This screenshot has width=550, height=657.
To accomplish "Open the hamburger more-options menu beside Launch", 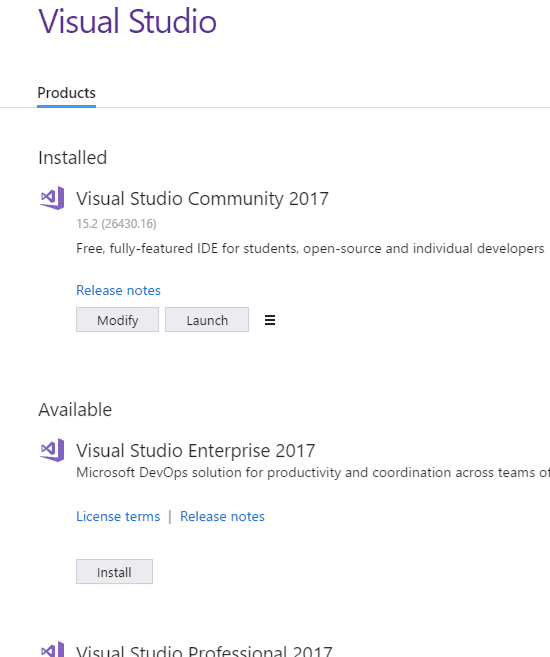I will tap(270, 320).
